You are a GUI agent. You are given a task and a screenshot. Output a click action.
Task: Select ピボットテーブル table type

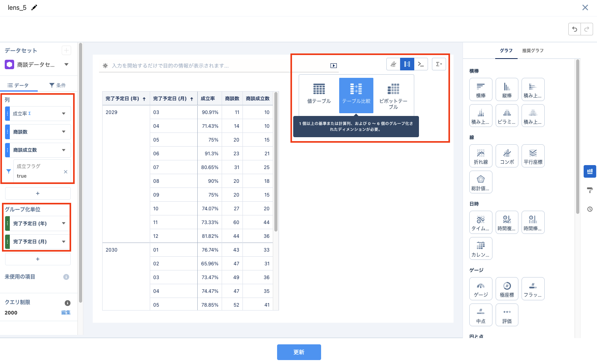point(393,96)
